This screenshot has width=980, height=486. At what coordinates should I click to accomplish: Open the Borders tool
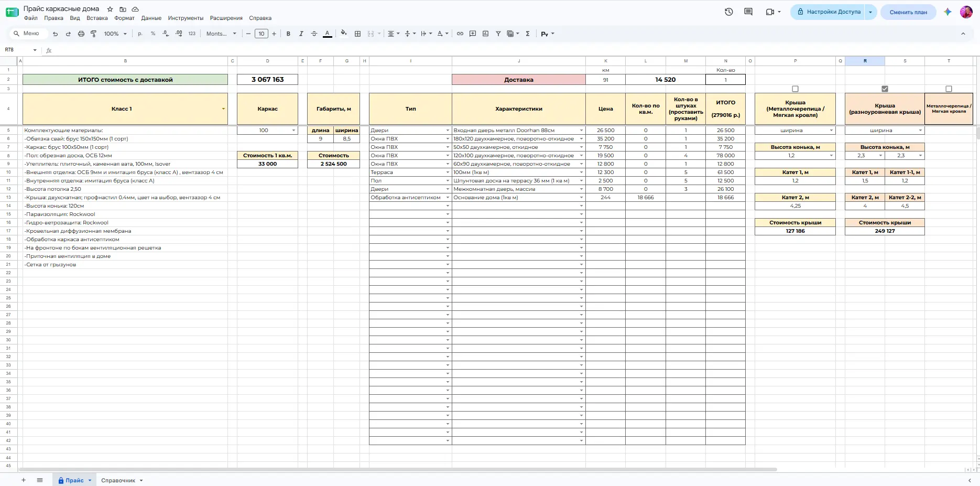tap(357, 34)
